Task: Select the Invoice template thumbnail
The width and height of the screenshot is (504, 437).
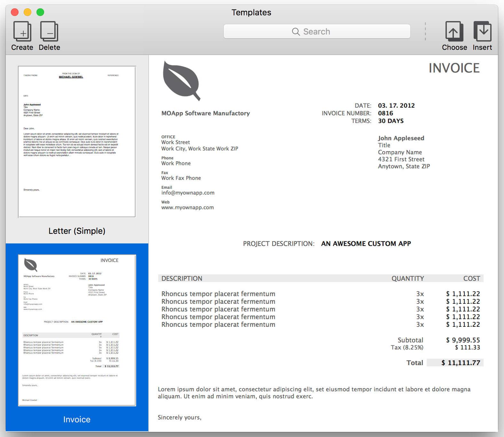Action: pyautogui.click(x=77, y=330)
